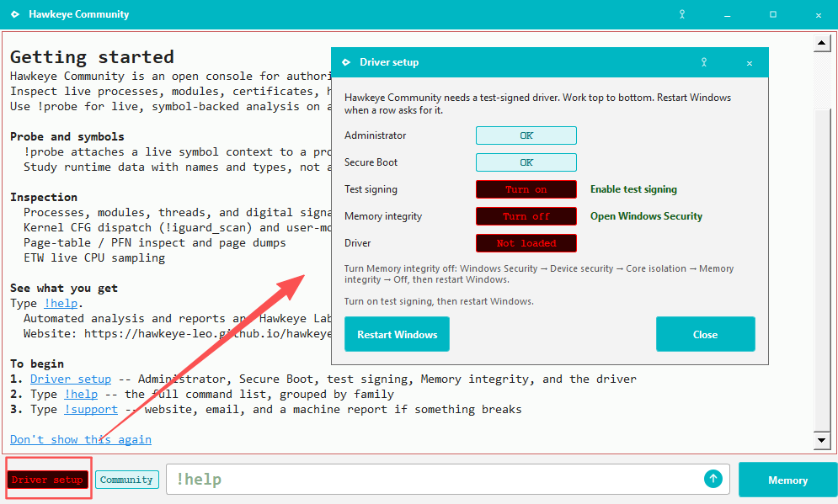Click the scrollbar down arrow

[x=822, y=440]
